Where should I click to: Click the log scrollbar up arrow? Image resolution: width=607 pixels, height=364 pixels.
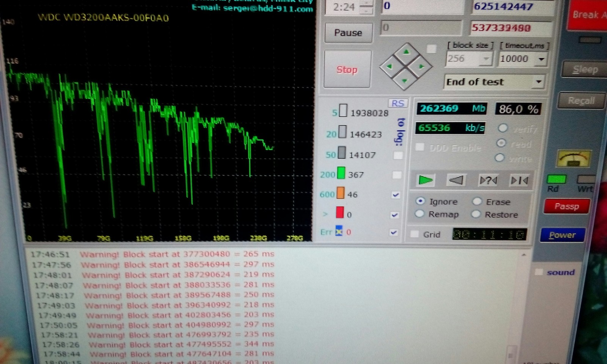click(524, 255)
